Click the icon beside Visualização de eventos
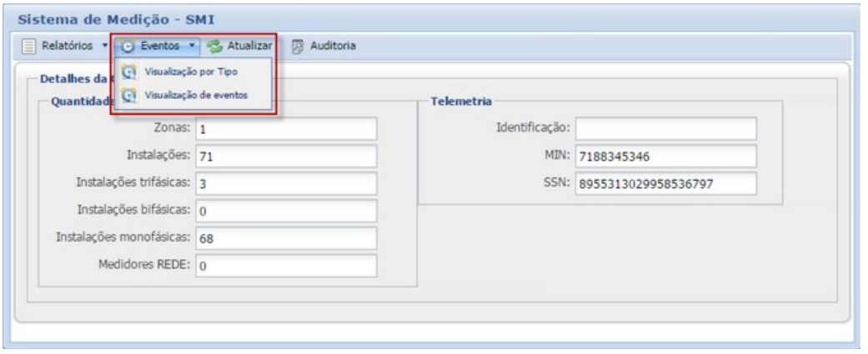 (x=128, y=95)
